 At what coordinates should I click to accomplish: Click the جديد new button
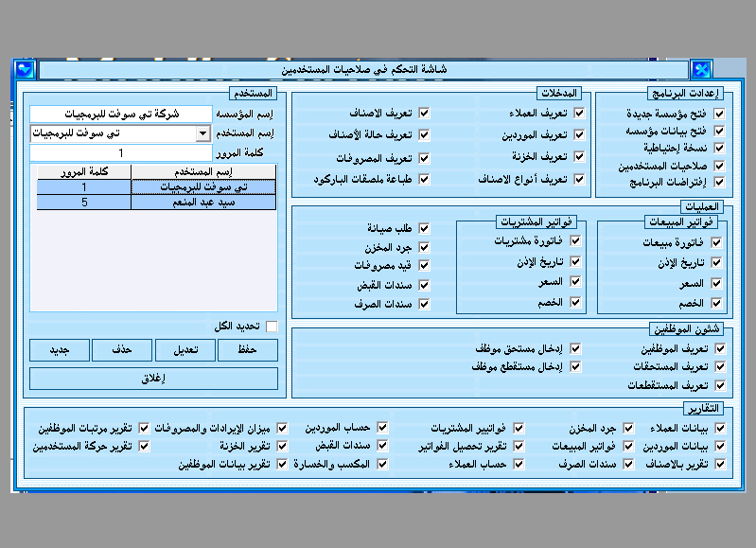click(x=60, y=350)
